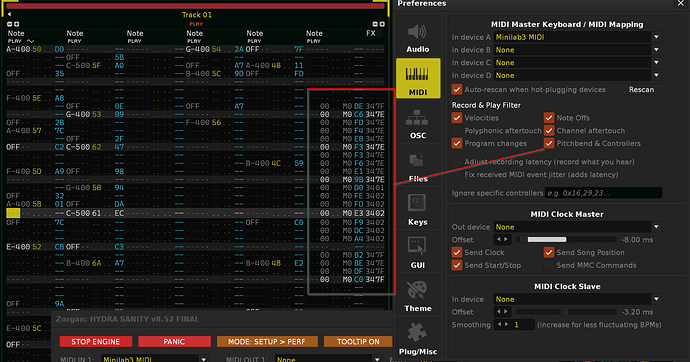The height and width of the screenshot is (362, 690).
Task: Enable Send MMC Commands checkbox
Action: click(549, 265)
